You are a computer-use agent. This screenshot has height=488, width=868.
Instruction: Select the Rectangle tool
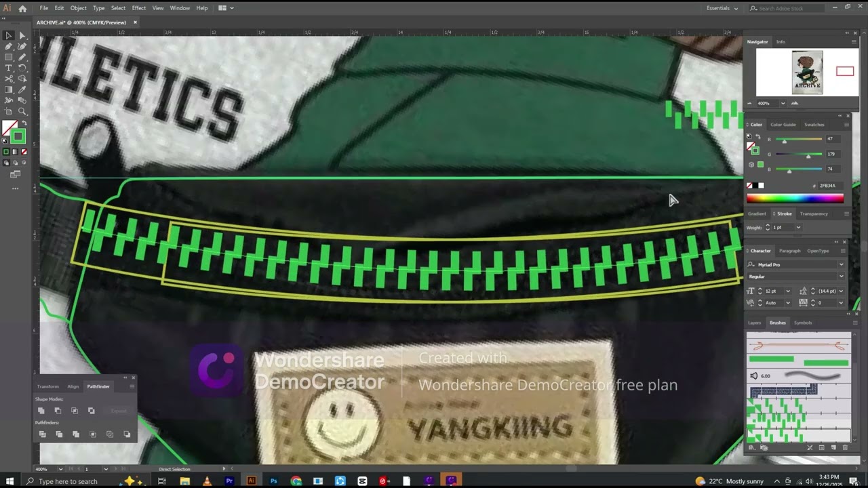click(8, 57)
